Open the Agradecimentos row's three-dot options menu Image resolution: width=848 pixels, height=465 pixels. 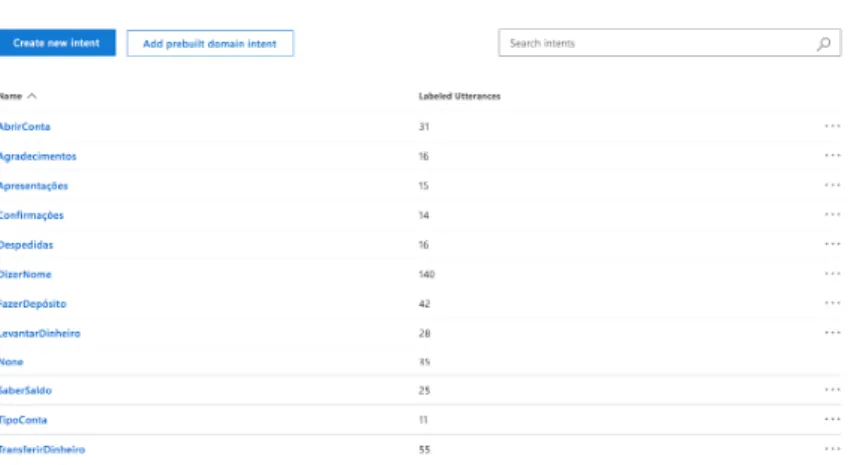[x=832, y=156]
